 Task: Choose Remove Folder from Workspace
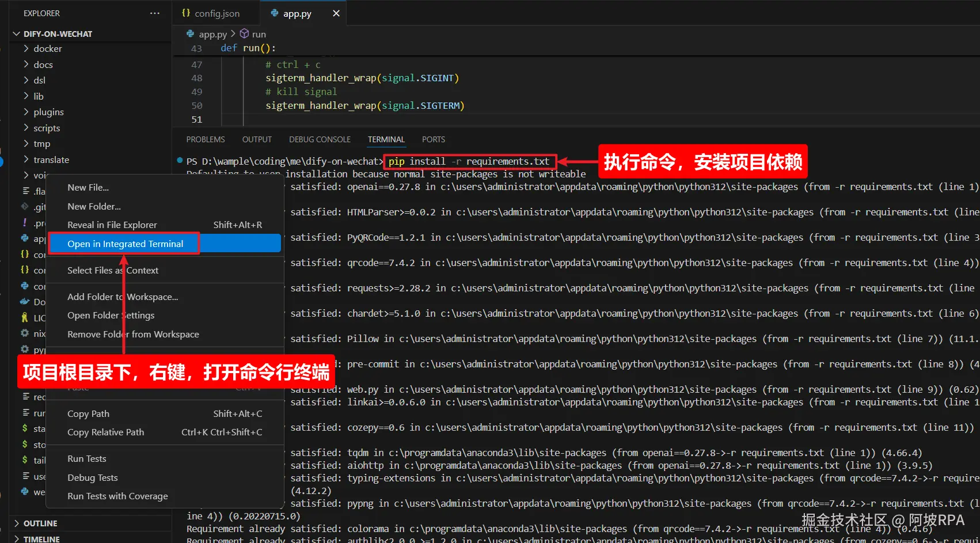(x=165, y=334)
